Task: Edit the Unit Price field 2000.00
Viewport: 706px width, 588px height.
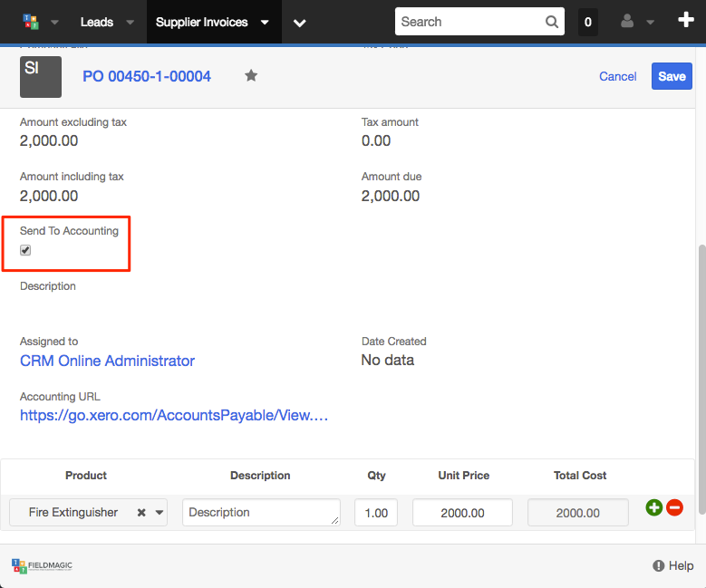Action: pyautogui.click(x=462, y=513)
